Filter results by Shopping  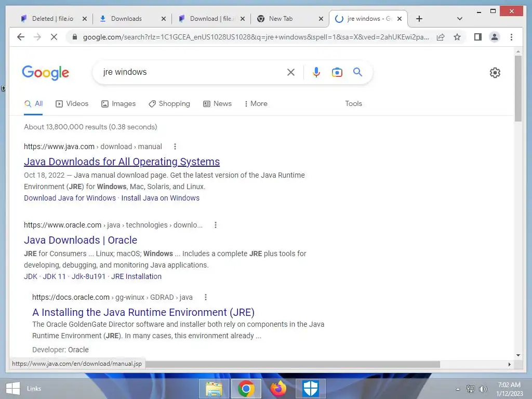click(x=169, y=104)
